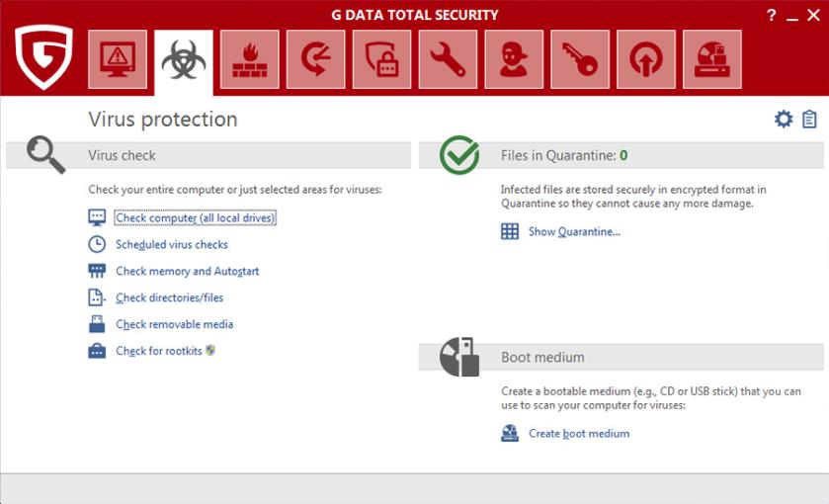Open the Firewall tab with brick wall icon
The width and height of the screenshot is (829, 504).
click(250, 59)
